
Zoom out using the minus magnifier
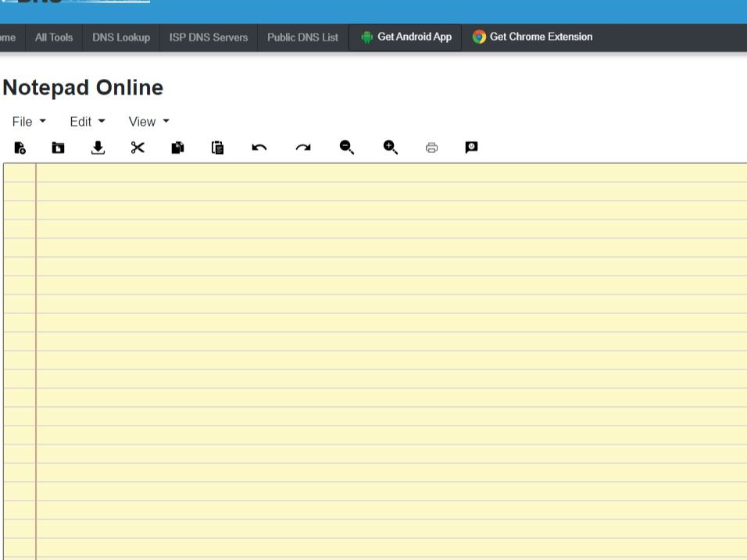pos(347,148)
